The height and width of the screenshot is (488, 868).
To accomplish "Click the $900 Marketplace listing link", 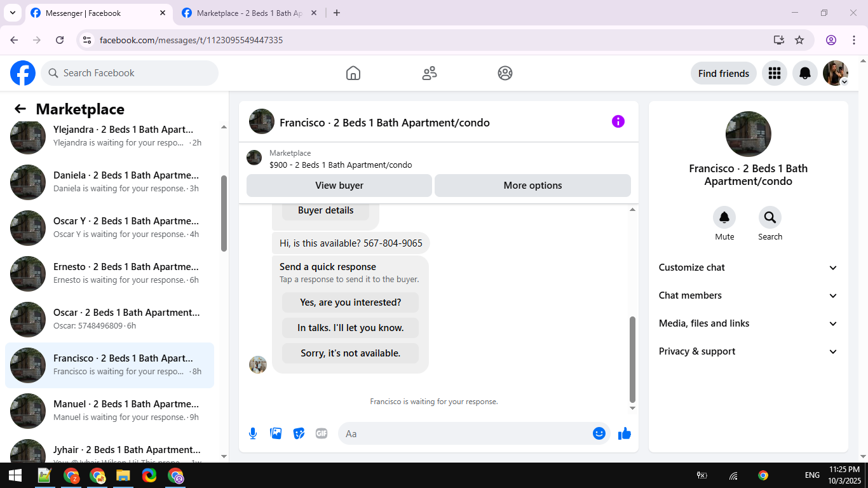I will pyautogui.click(x=341, y=165).
